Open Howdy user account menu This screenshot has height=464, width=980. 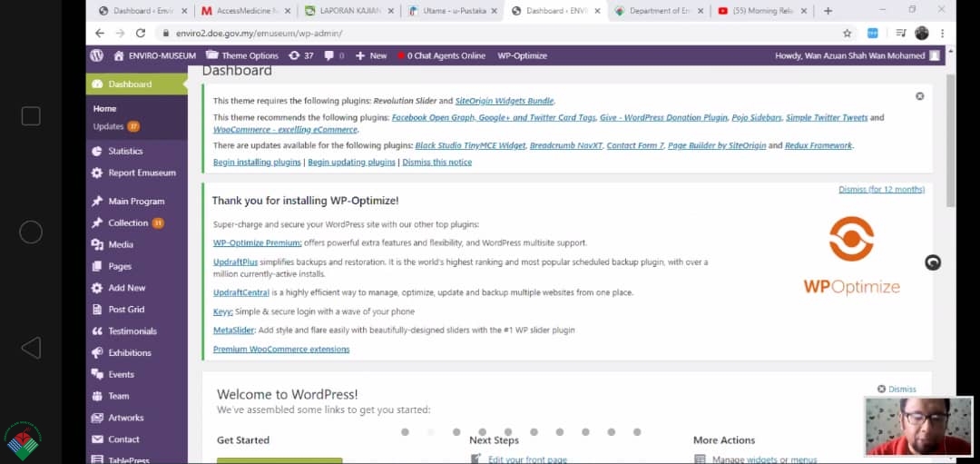(x=857, y=55)
